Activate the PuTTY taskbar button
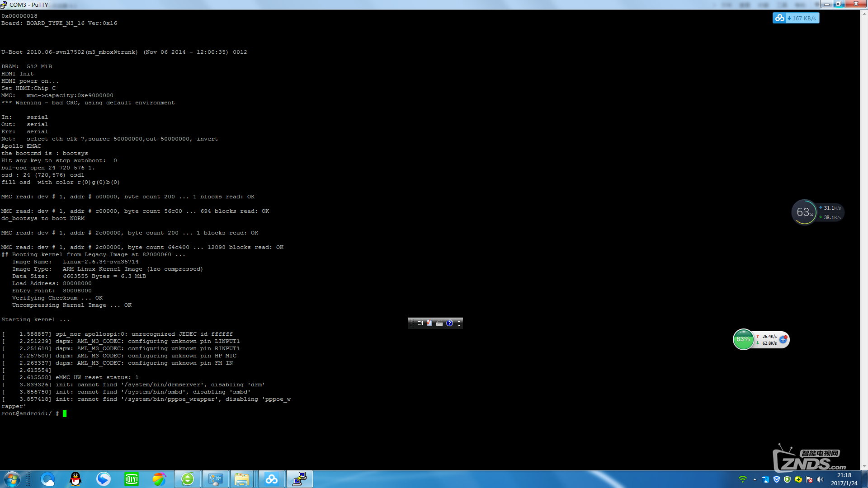The image size is (868, 488). tap(300, 479)
